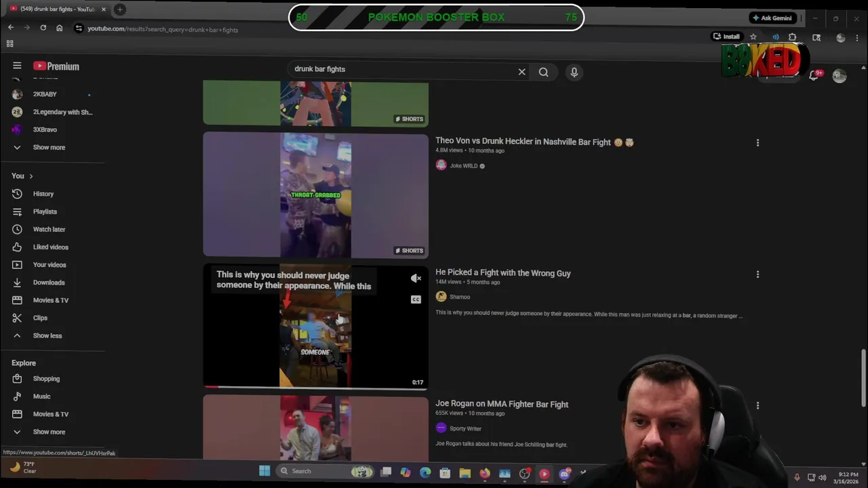
Task: Open options menu for Theo Von video
Action: click(757, 142)
